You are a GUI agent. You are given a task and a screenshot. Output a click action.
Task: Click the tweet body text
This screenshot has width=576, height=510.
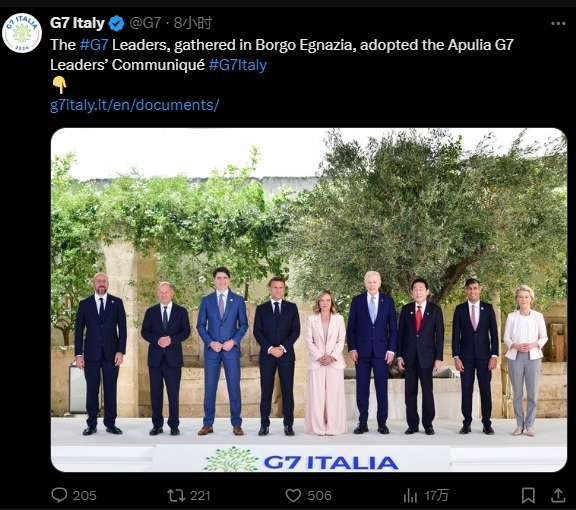[282, 55]
